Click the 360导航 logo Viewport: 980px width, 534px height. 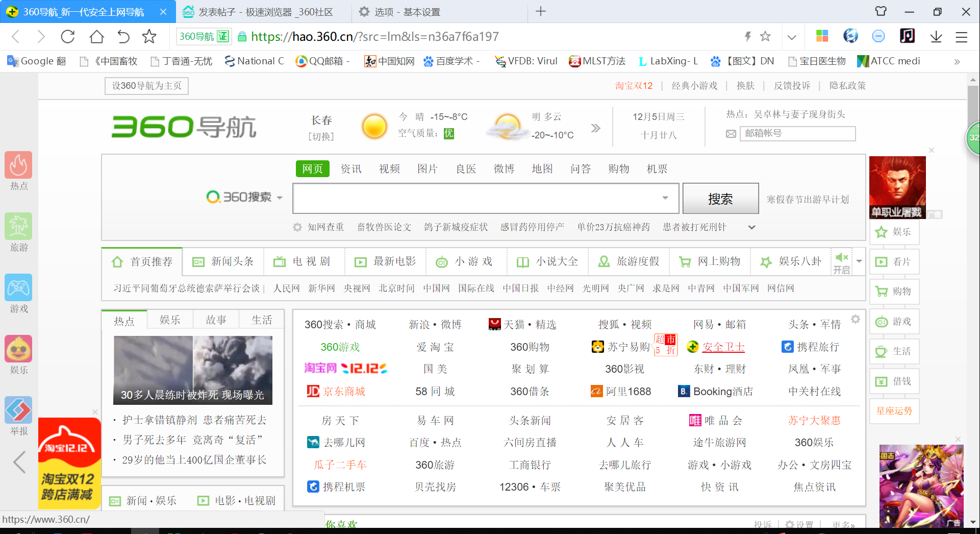point(184,127)
